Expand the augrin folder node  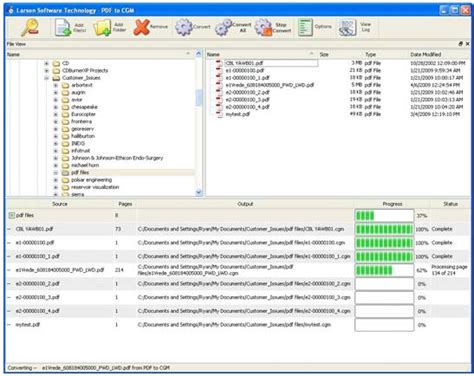pos(56,92)
